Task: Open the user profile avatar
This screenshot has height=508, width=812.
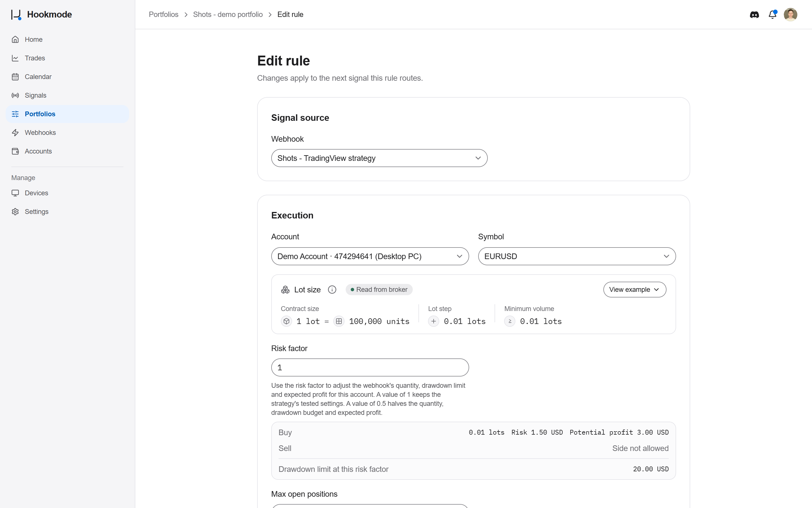Action: (790, 14)
